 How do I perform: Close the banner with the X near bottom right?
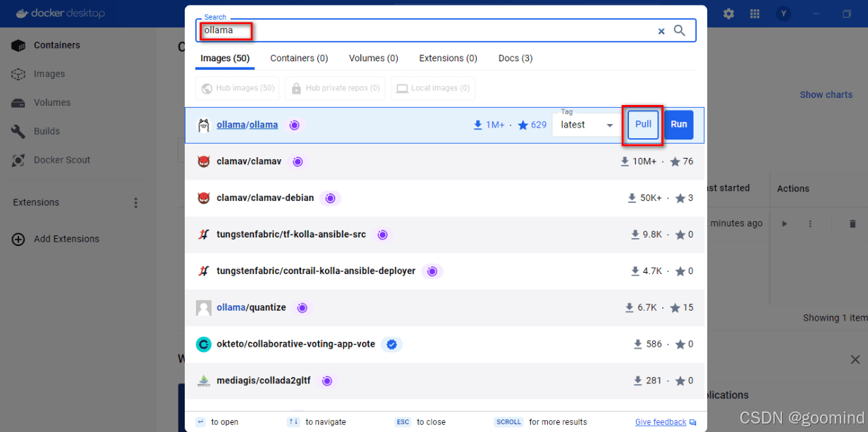click(855, 359)
